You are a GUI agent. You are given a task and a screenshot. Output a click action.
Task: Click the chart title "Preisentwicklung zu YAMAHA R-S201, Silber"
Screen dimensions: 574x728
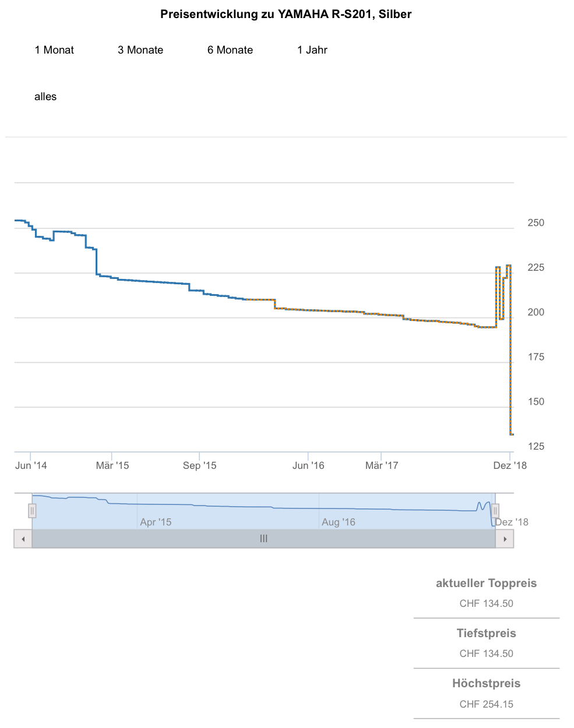pos(286,14)
